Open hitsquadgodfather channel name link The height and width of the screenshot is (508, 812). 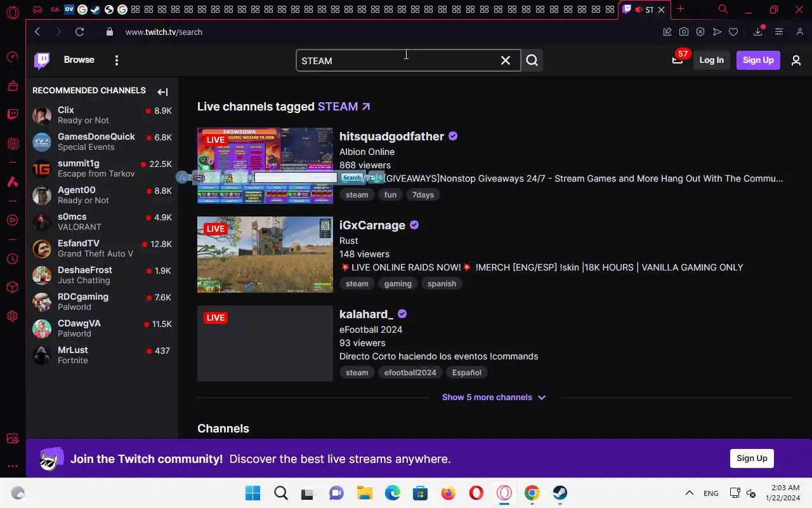click(391, 136)
